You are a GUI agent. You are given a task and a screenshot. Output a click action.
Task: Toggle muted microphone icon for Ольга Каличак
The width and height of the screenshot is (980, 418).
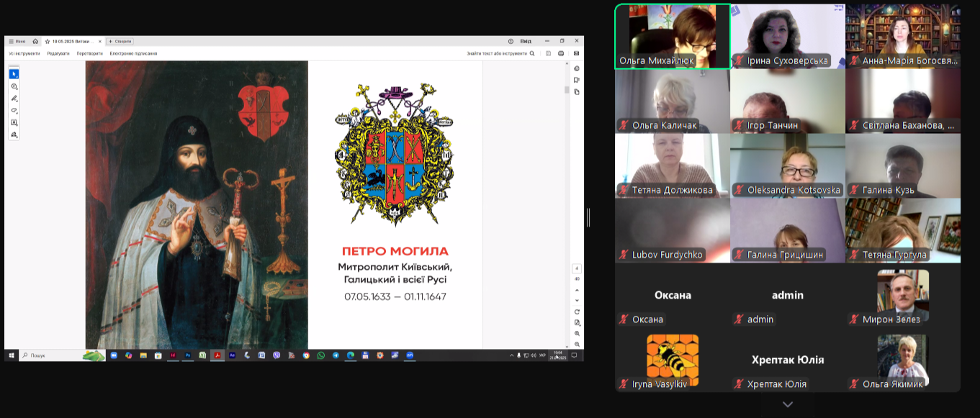(623, 126)
